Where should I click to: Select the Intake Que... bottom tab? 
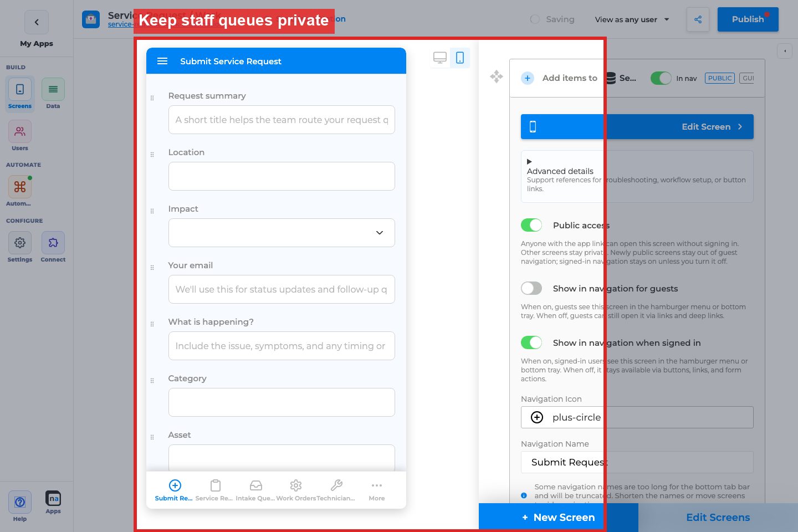(255, 490)
